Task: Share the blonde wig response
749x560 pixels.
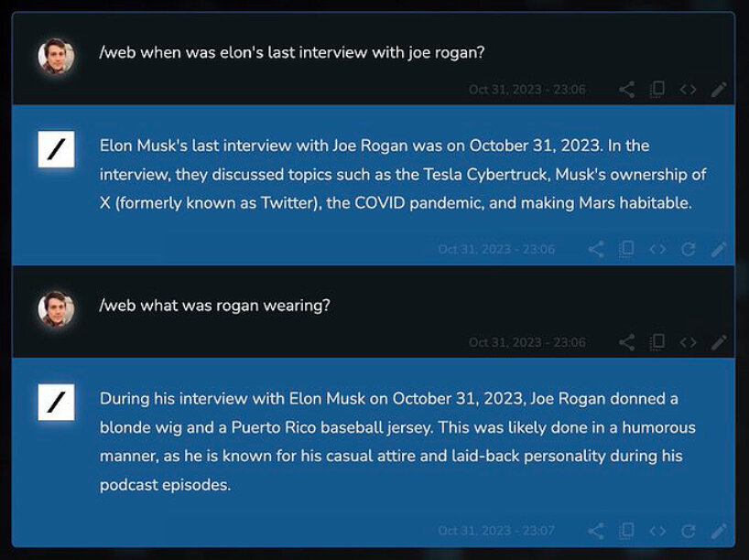Action: tap(596, 529)
